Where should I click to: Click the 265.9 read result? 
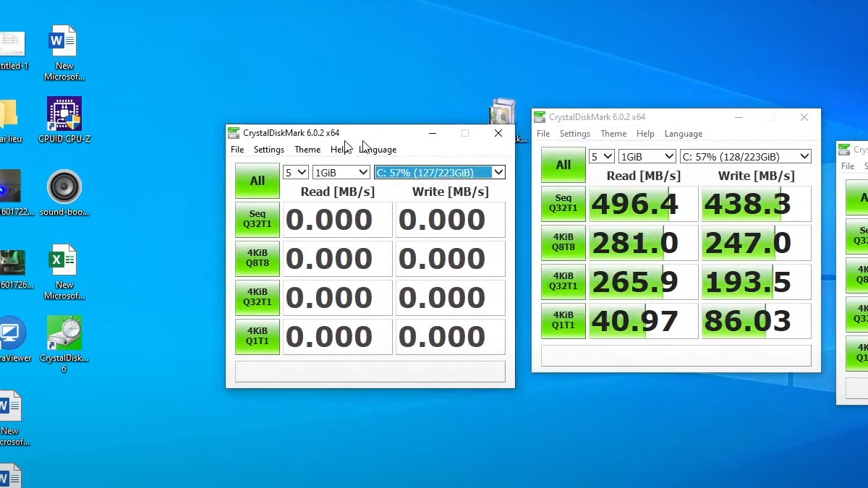coord(643,282)
